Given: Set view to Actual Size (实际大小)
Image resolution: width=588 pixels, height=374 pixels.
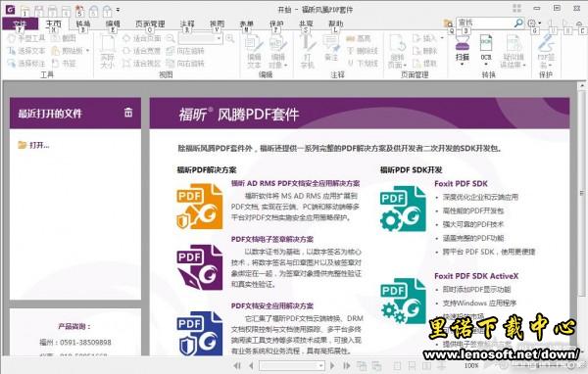Looking at the screenshot, I should (107, 52).
